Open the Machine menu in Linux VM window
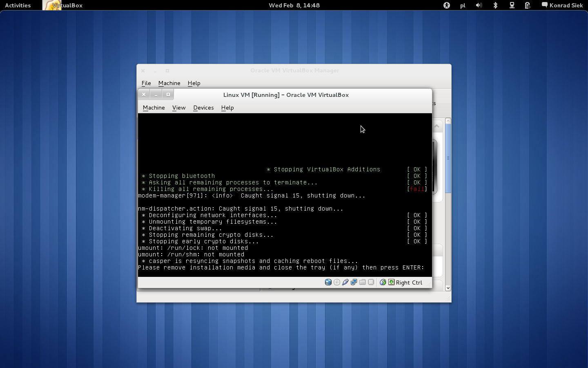The image size is (588, 368). pyautogui.click(x=154, y=108)
